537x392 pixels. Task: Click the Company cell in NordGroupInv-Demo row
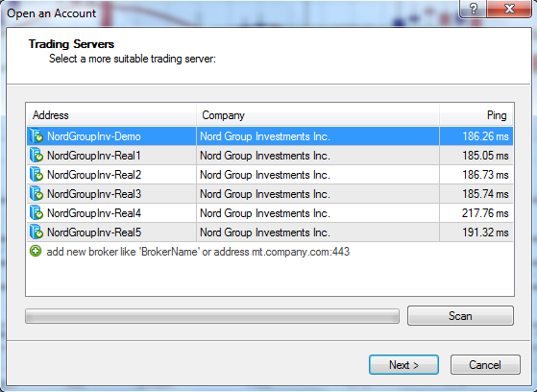tap(318, 136)
